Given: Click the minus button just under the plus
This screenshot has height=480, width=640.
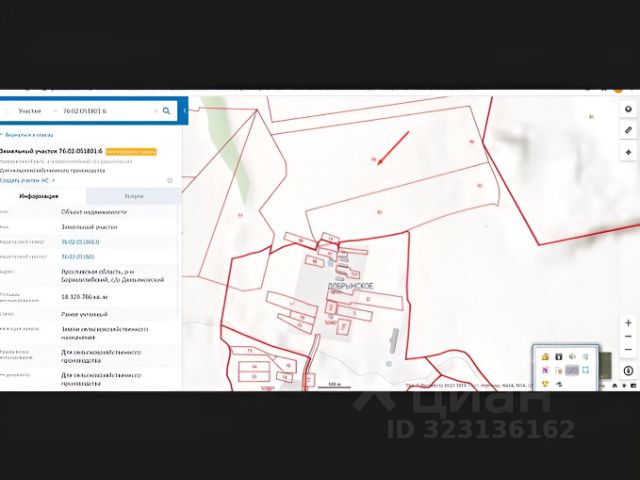Looking at the screenshot, I should point(628,337).
